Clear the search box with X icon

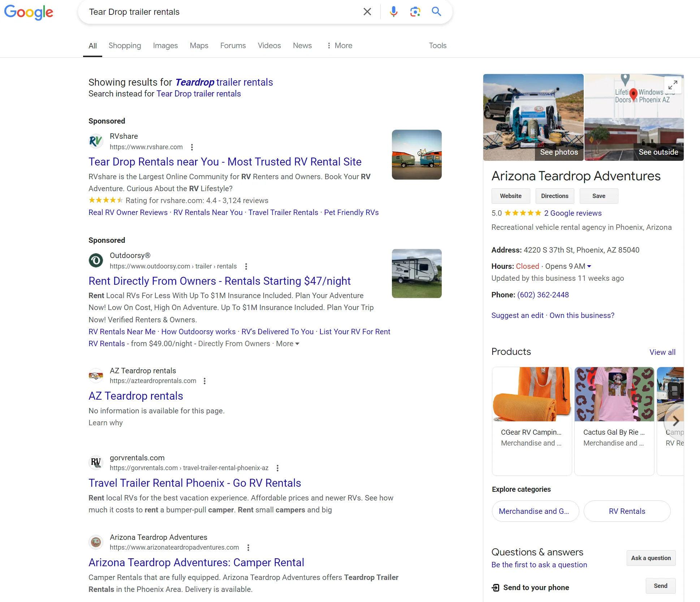(x=367, y=12)
